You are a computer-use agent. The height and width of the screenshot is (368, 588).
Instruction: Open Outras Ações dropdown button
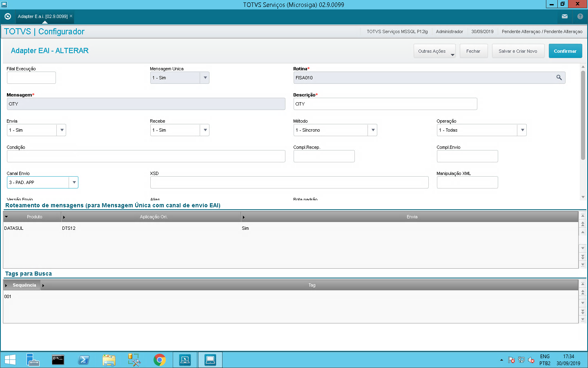pos(434,51)
